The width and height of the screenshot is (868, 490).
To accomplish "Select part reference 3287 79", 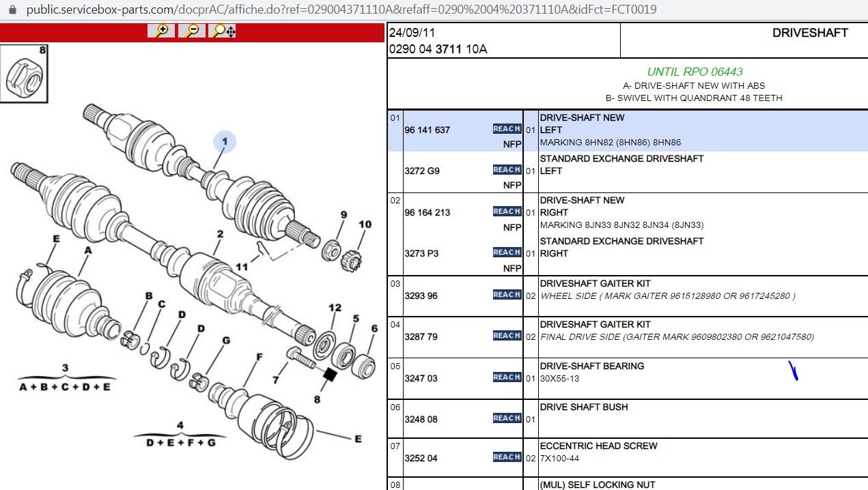I will (421, 336).
